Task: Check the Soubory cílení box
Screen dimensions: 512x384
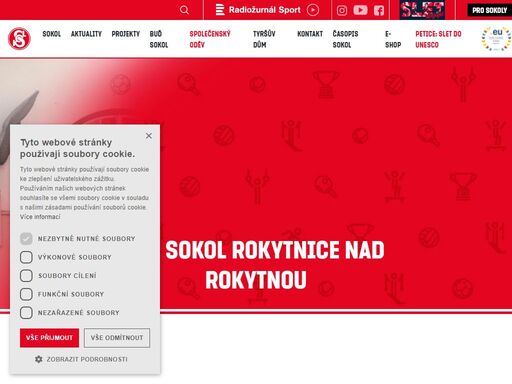Action: coord(26,276)
